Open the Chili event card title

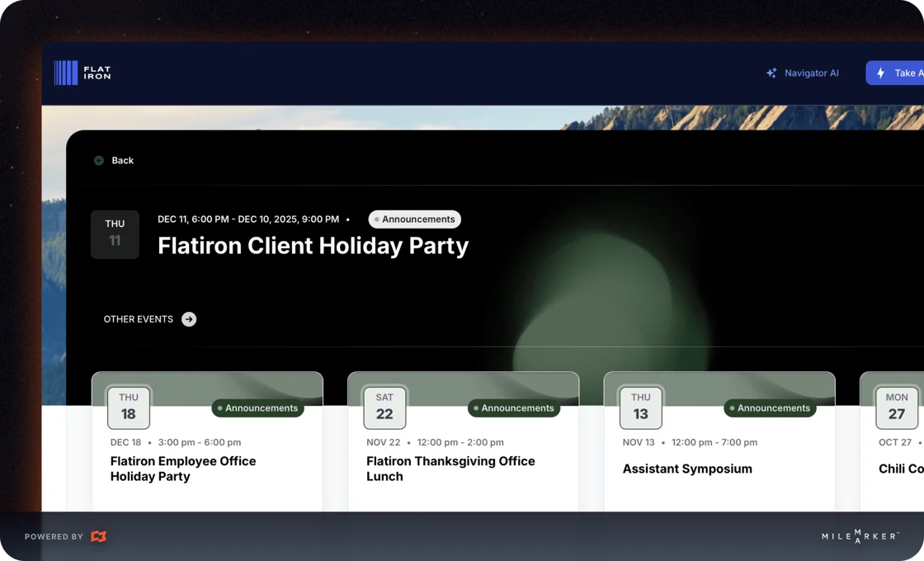(901, 469)
